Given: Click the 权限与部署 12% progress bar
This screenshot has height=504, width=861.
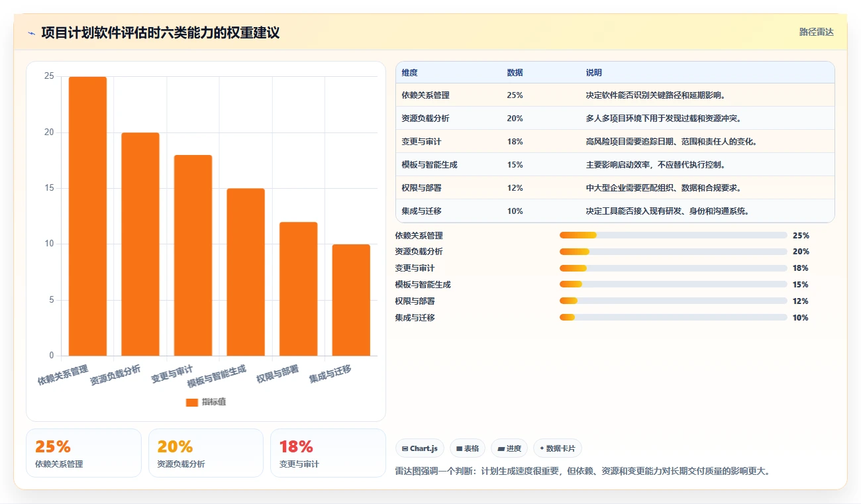Looking at the screenshot, I should pyautogui.click(x=674, y=301).
